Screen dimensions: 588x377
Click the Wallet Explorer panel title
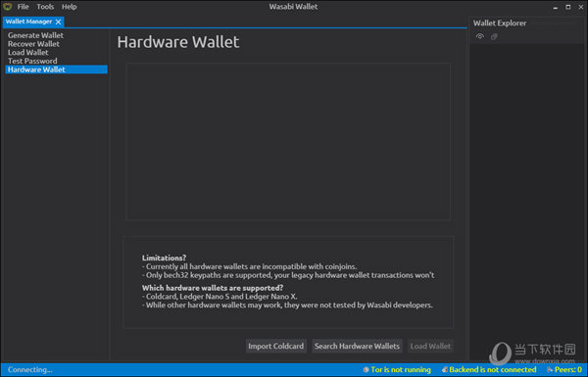pyautogui.click(x=500, y=24)
